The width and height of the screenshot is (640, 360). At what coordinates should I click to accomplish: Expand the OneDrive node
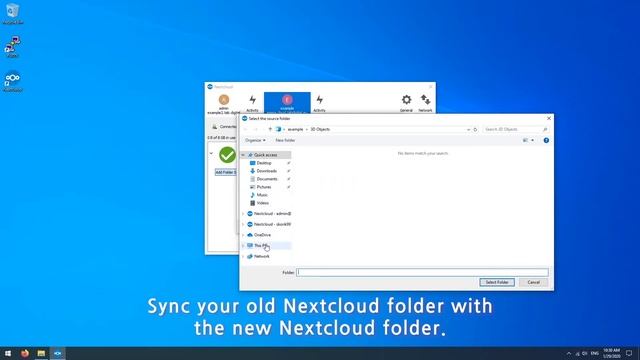[243, 235]
